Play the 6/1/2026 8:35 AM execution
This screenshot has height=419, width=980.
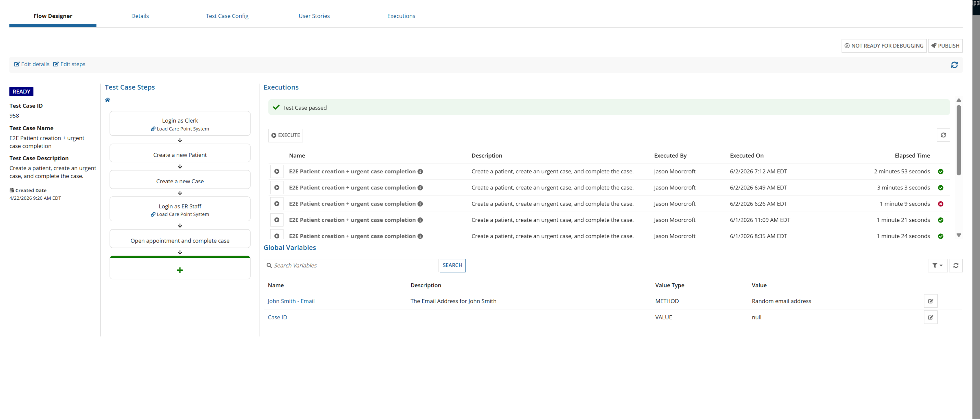pos(277,236)
